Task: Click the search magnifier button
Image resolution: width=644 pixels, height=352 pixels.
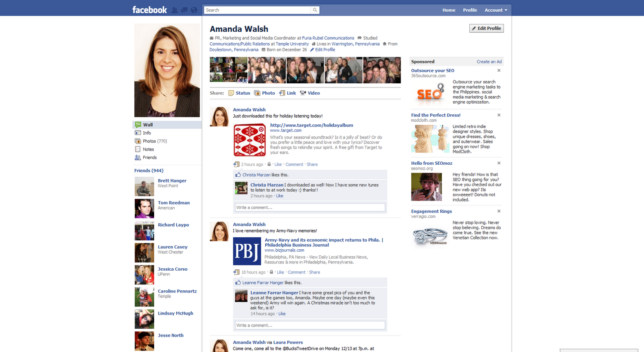Action: pos(315,10)
